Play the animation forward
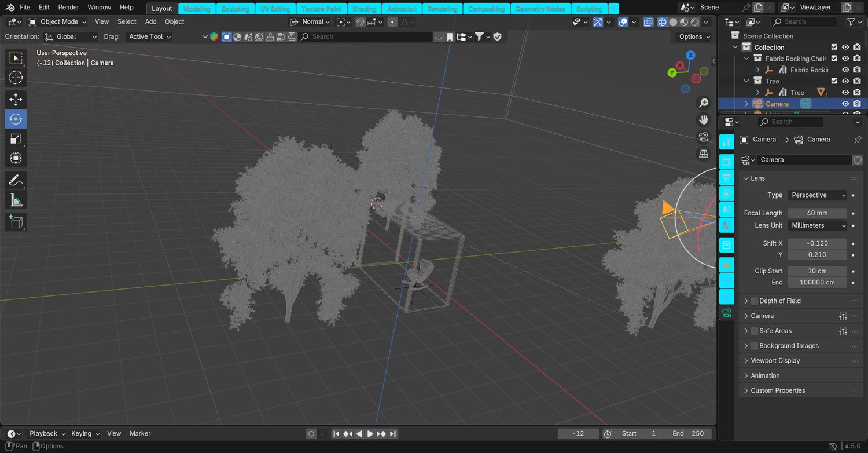Screen dimensions: 868x453 [x=370, y=434]
